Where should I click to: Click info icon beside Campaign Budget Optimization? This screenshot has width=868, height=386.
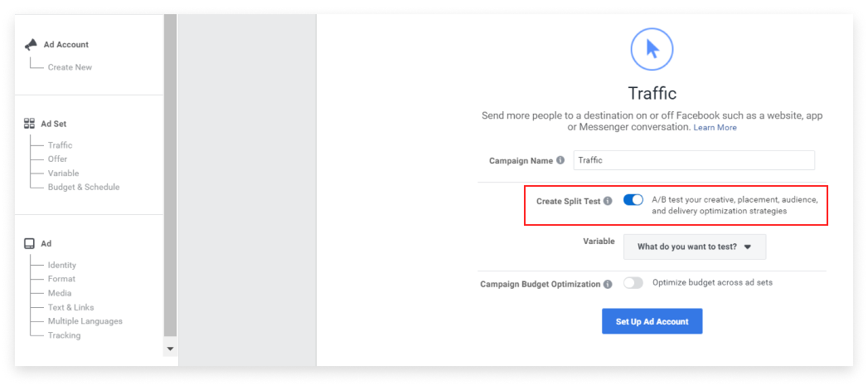(608, 284)
